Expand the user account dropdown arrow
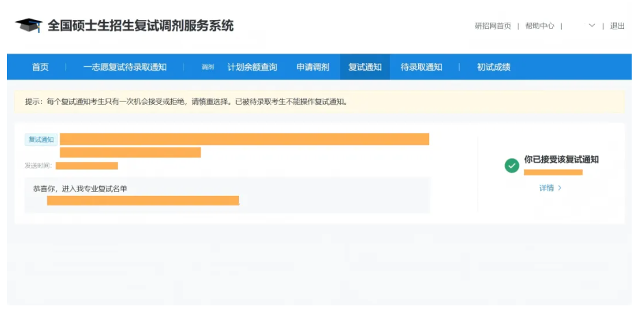The image size is (644, 317). pos(592,25)
